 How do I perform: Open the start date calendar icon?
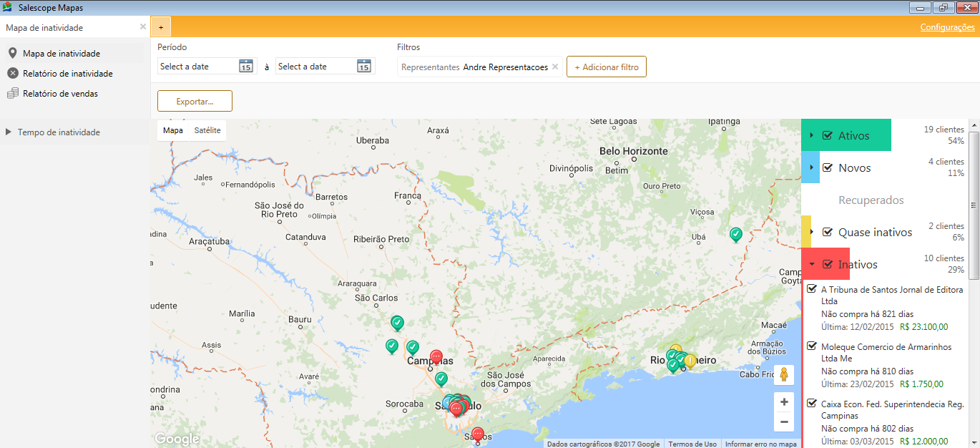click(x=247, y=66)
